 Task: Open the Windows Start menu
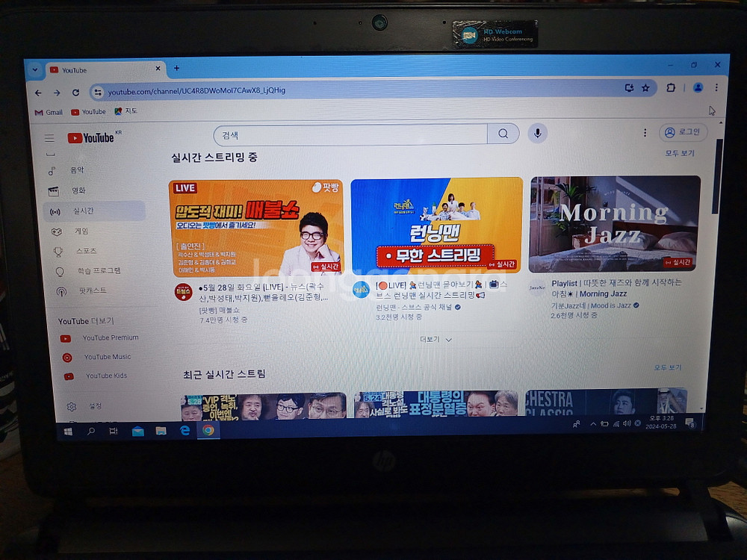click(68, 432)
